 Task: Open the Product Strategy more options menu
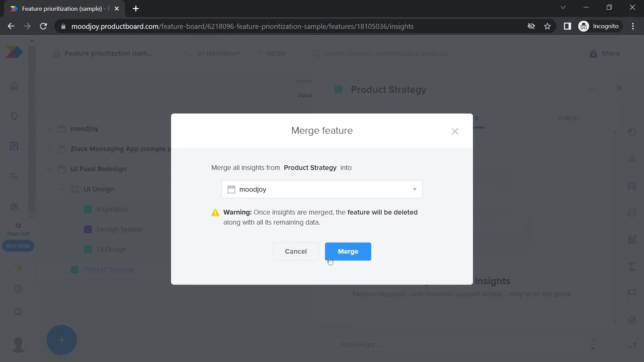tap(592, 89)
